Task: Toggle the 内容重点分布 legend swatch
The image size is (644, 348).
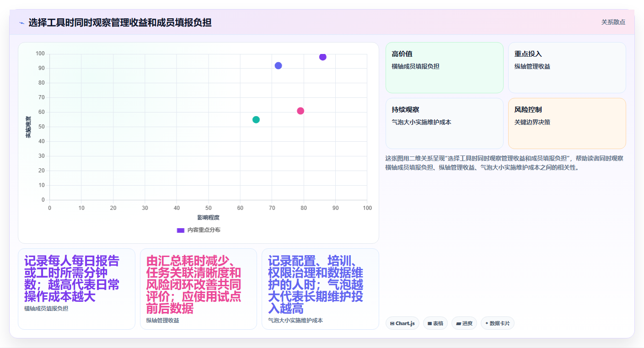Action: (x=181, y=230)
